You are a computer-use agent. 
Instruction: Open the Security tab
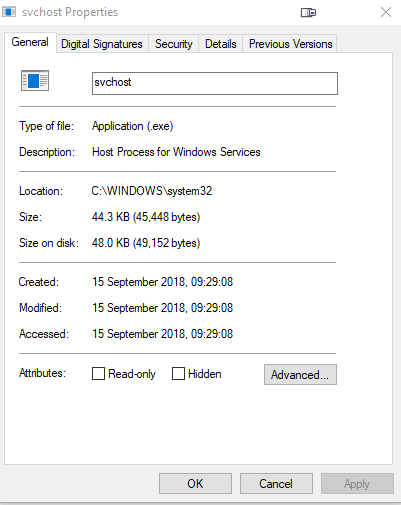click(x=174, y=44)
